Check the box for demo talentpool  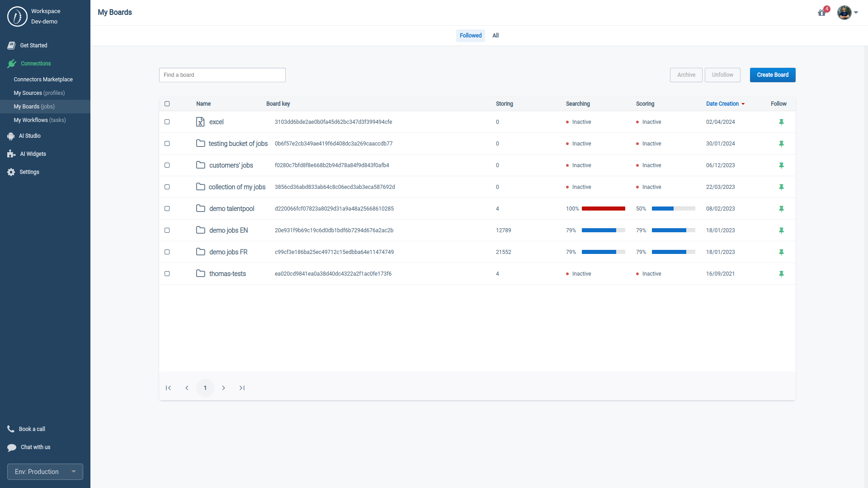pos(167,209)
